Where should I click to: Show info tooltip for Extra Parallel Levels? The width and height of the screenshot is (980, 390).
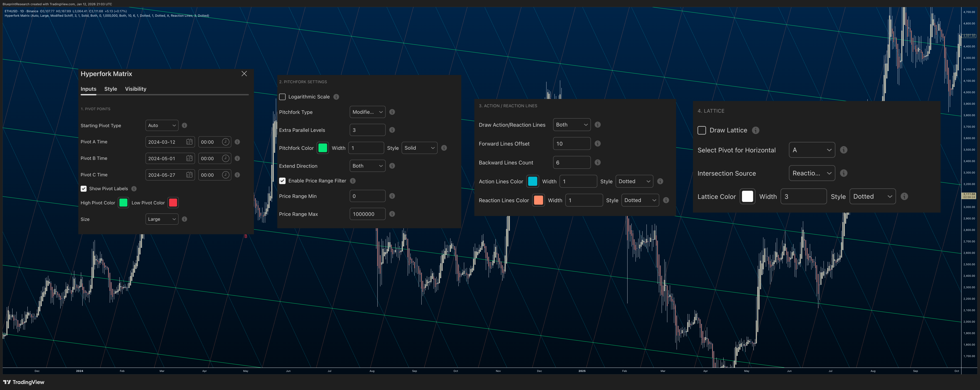click(x=392, y=130)
